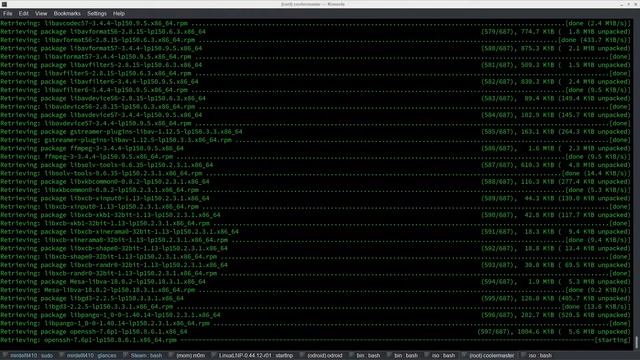Select the (root) coolermaster tab
Viewport: 640px width, 360px height.
point(490,356)
